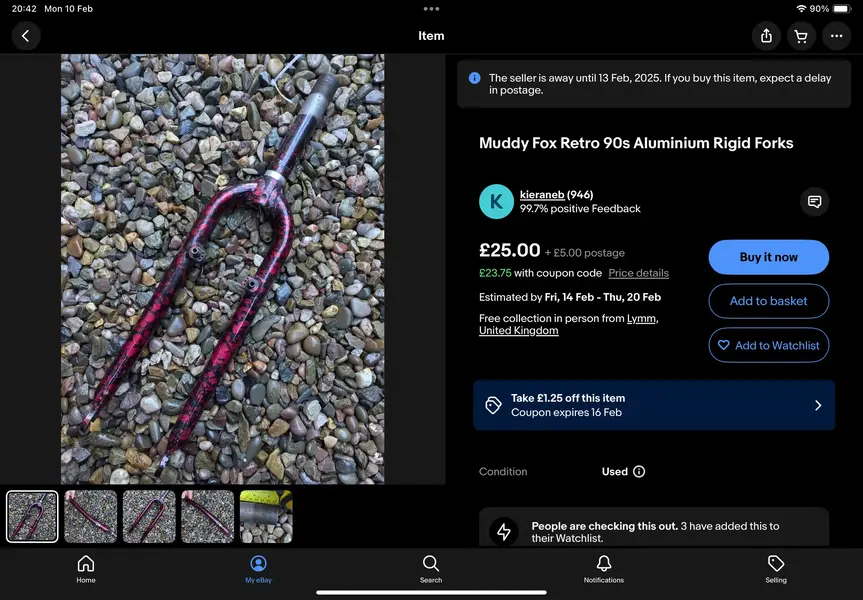Select the third photo thumbnail
Screen dimensions: 863x600
pos(149,516)
